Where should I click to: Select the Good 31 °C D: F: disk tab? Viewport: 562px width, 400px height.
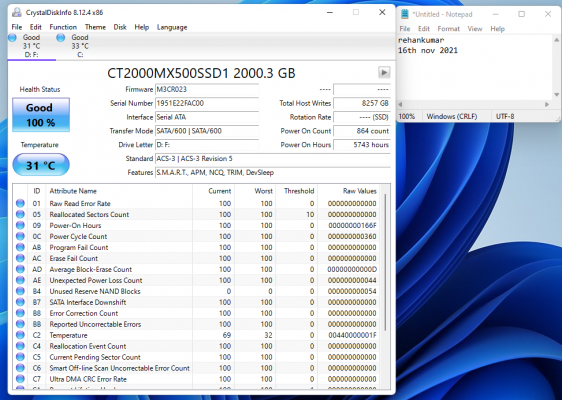32,46
